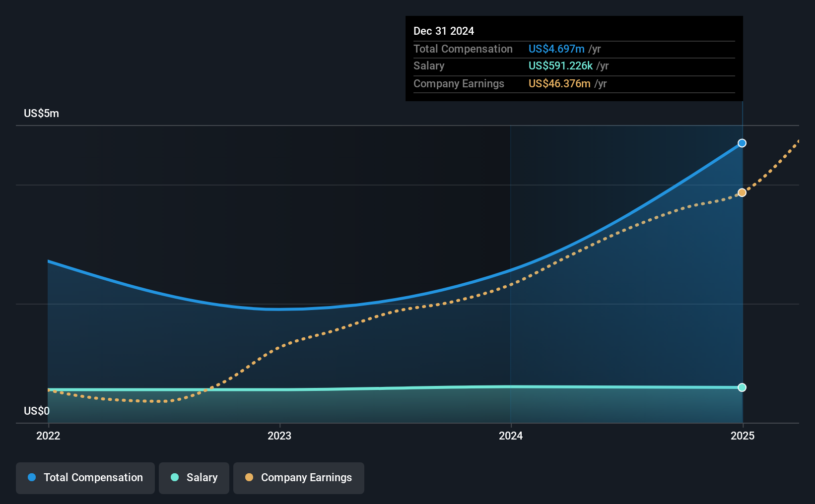The width and height of the screenshot is (815, 504).
Task: Click the blue Total Compensation legend dot
Action: 32,477
